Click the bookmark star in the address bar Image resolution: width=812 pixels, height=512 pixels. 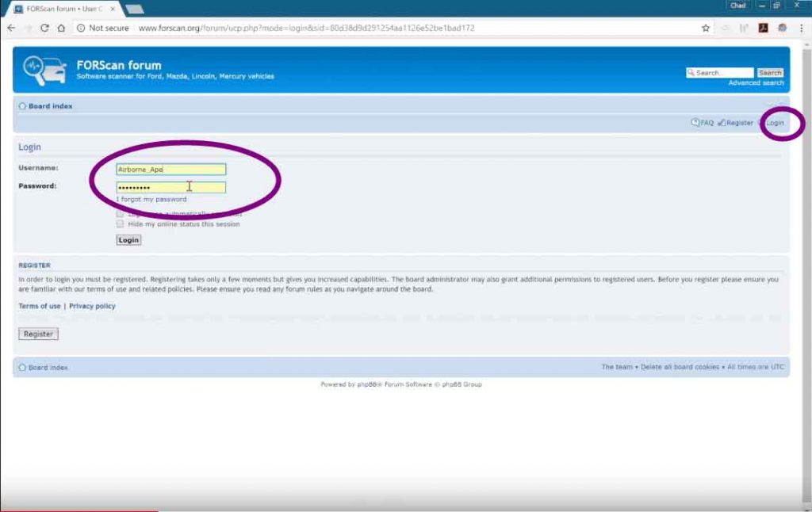[x=705, y=26]
